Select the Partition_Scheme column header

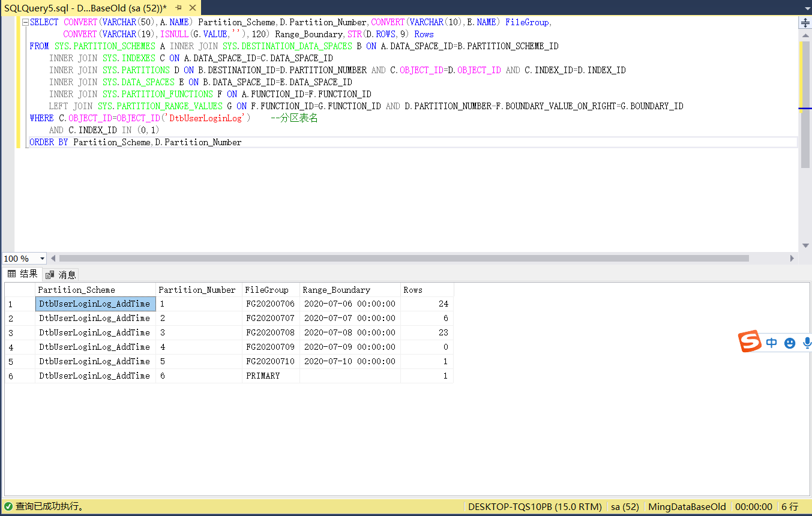95,290
